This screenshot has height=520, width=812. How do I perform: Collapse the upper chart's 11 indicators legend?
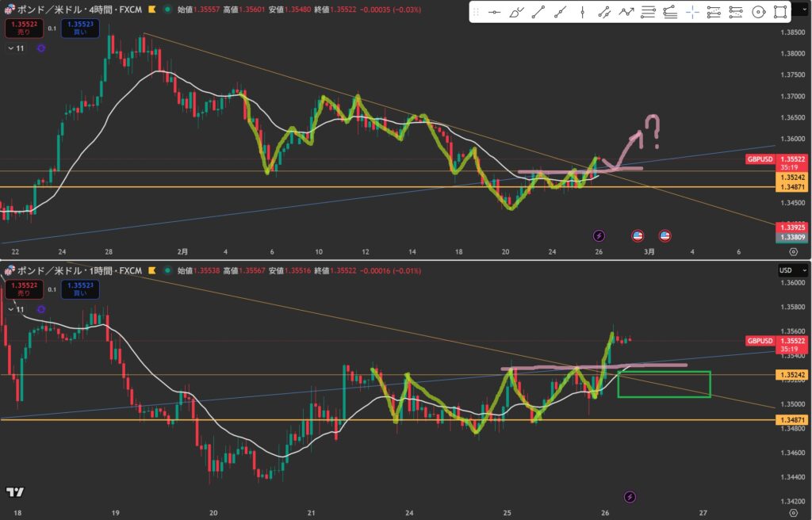(x=11, y=48)
